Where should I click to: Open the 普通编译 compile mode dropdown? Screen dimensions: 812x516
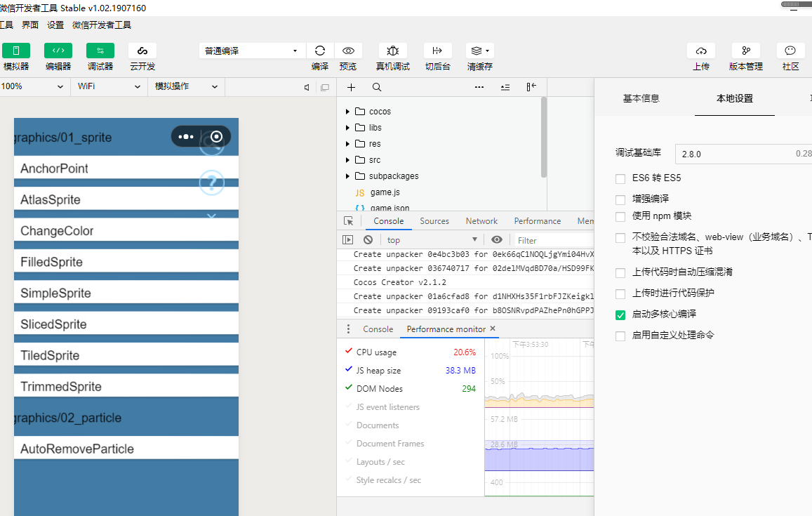[251, 51]
